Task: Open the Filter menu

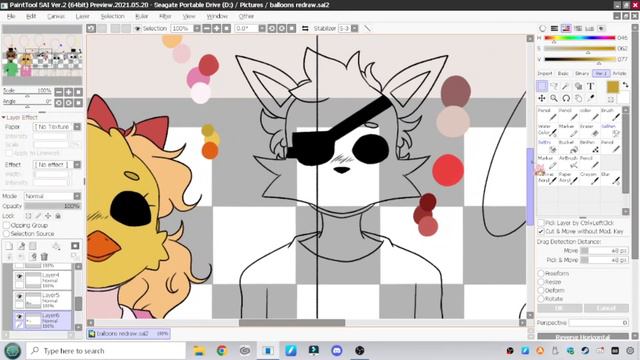Action: (x=165, y=16)
